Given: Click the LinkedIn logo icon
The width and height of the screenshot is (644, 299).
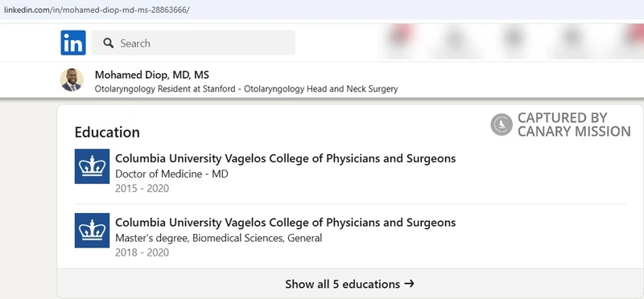Looking at the screenshot, I should 73,43.
